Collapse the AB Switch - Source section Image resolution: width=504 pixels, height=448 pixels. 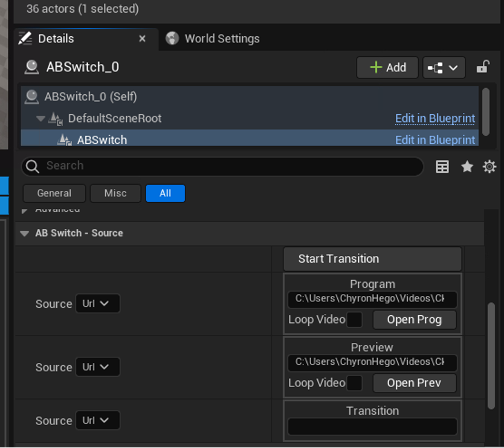coord(25,234)
